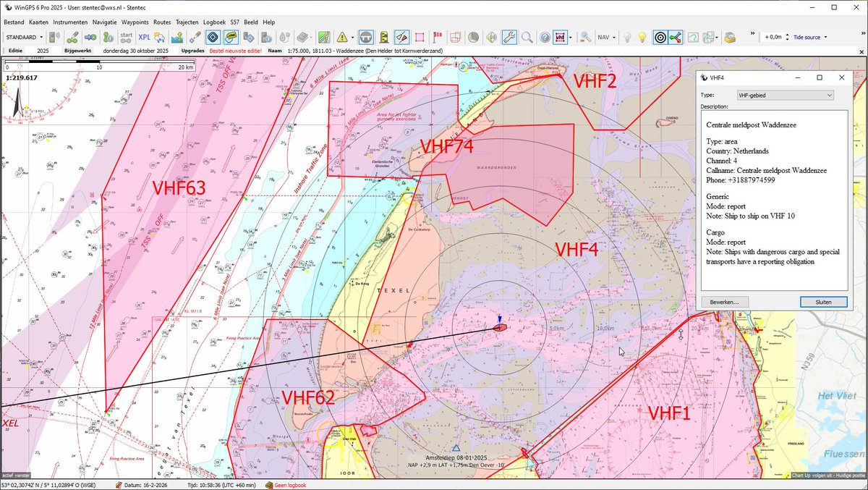Click the zoom out magnifier icon
Viewport: 868px width, 490px height.
tap(585, 37)
